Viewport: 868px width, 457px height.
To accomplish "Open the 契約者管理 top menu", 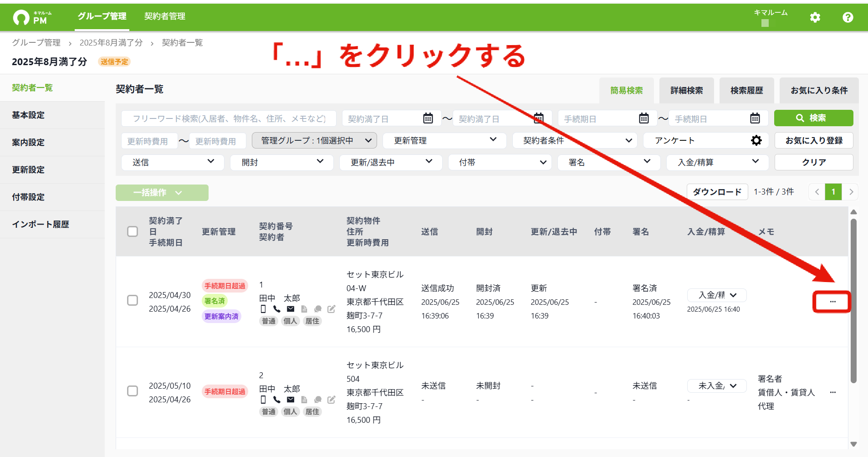I will pos(165,16).
